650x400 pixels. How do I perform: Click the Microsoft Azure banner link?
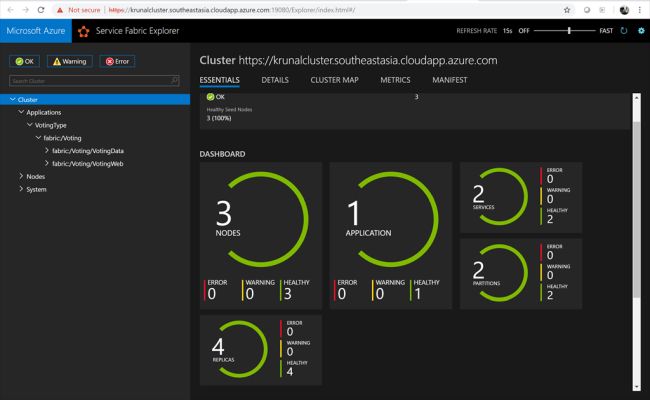tap(36, 31)
